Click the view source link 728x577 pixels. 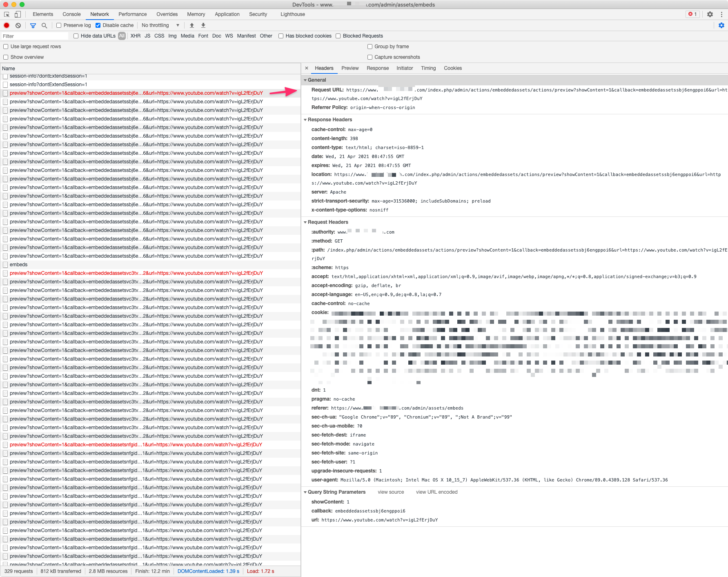[x=390, y=492]
